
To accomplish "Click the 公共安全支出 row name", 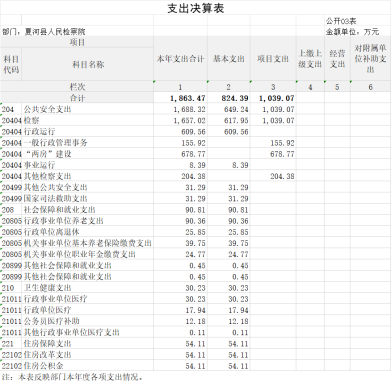I will point(47,109).
